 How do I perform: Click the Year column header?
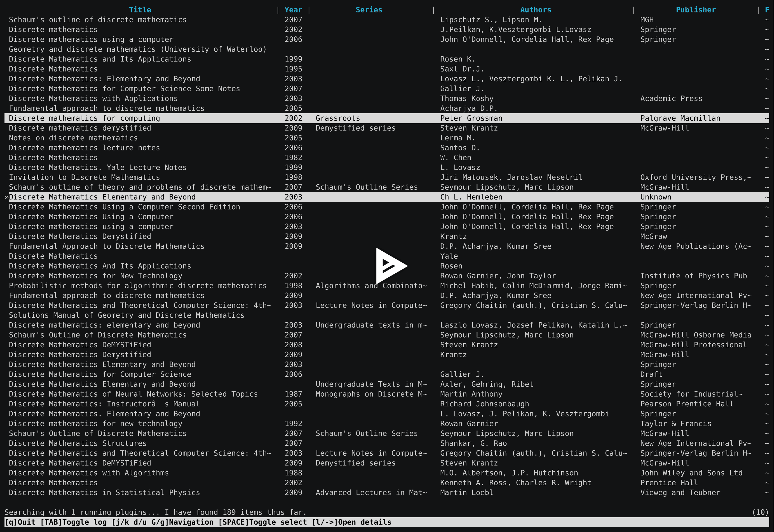[x=293, y=10]
